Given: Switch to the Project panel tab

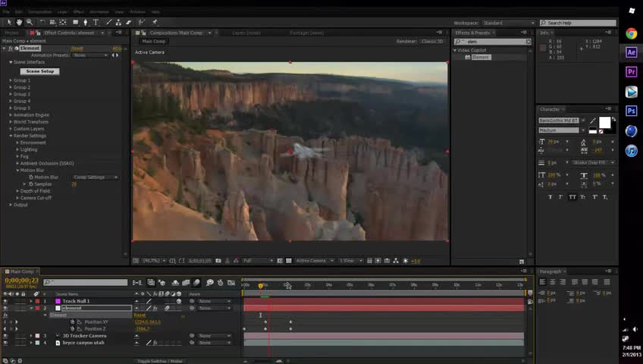Looking at the screenshot, I should click(x=11, y=33).
